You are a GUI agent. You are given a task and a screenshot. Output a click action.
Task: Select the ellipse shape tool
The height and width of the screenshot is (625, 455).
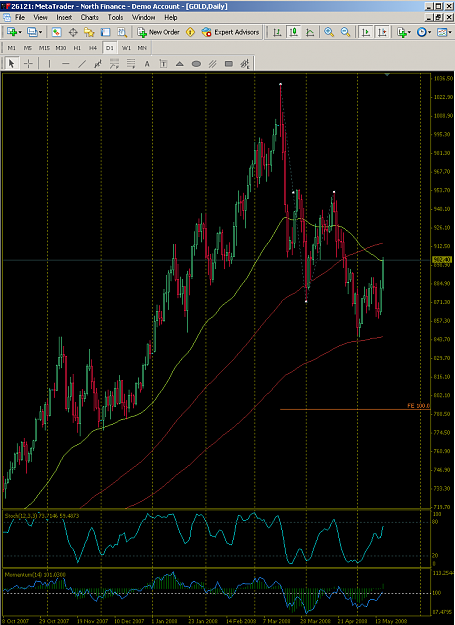196,64
